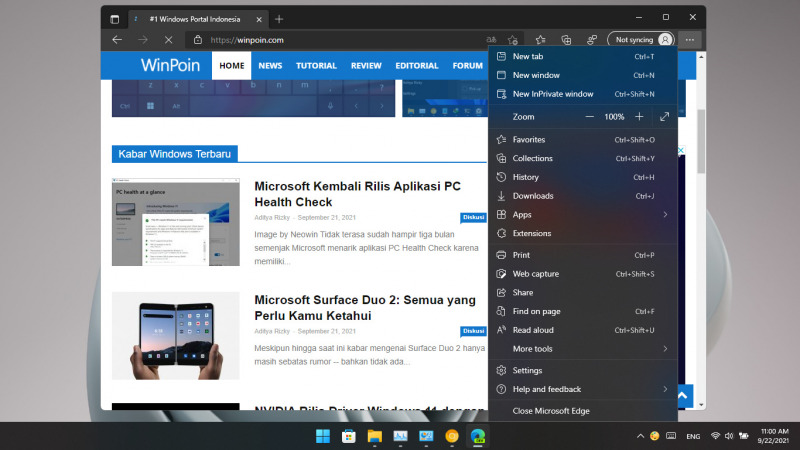Open the volume speaker tray icon
800x450 pixels.
(x=729, y=436)
